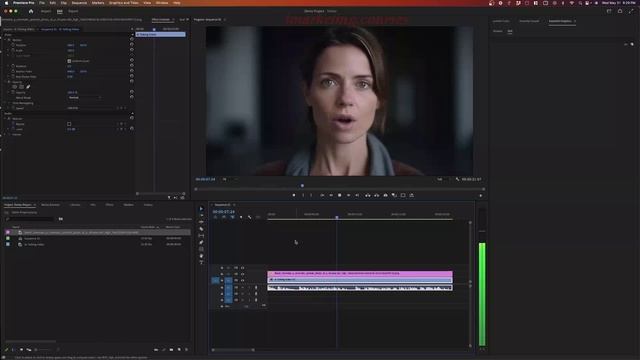Select the Hand tool
The width and height of the screenshot is (640, 360).
pyautogui.click(x=201, y=256)
